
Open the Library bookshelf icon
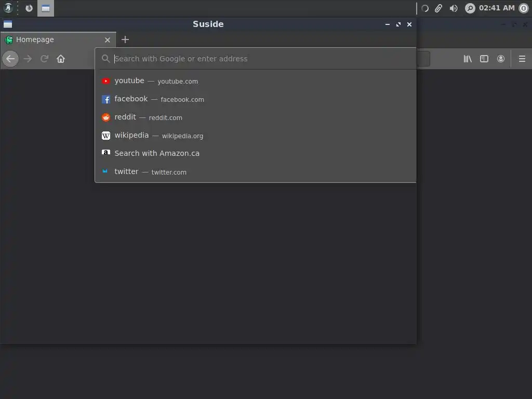point(468,59)
